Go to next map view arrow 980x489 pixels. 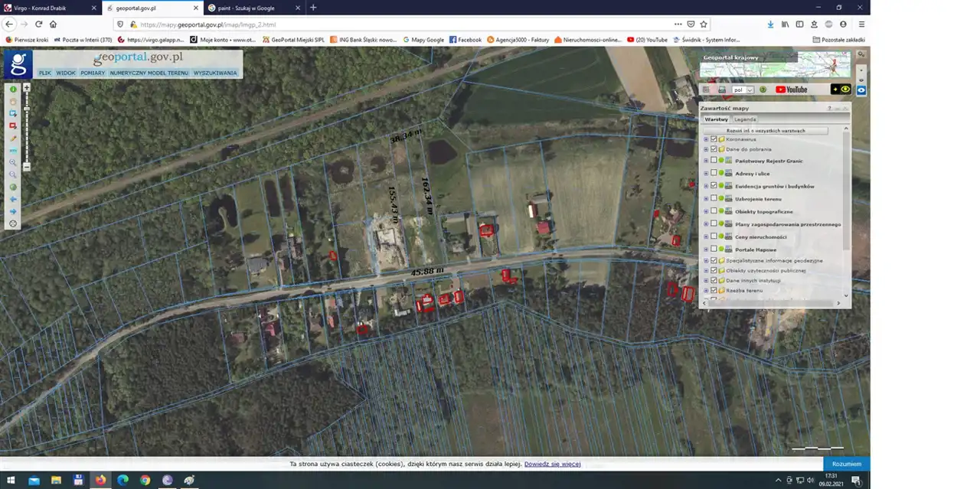(13, 211)
